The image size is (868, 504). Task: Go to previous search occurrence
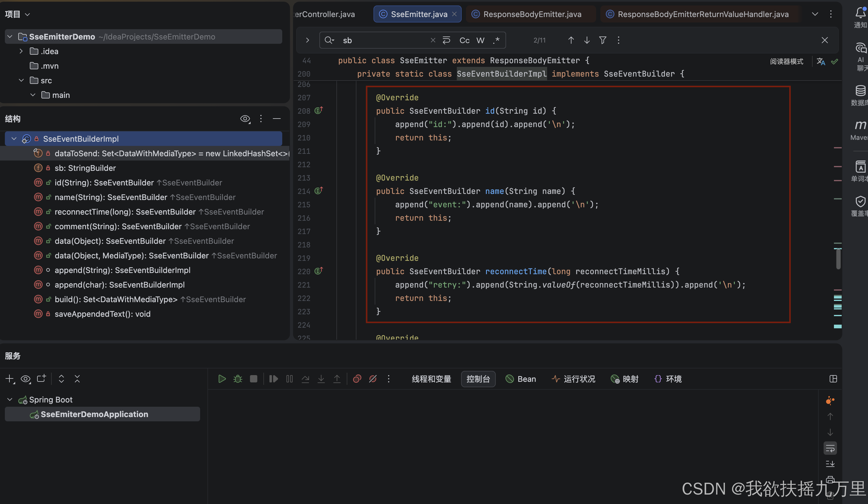(x=571, y=40)
